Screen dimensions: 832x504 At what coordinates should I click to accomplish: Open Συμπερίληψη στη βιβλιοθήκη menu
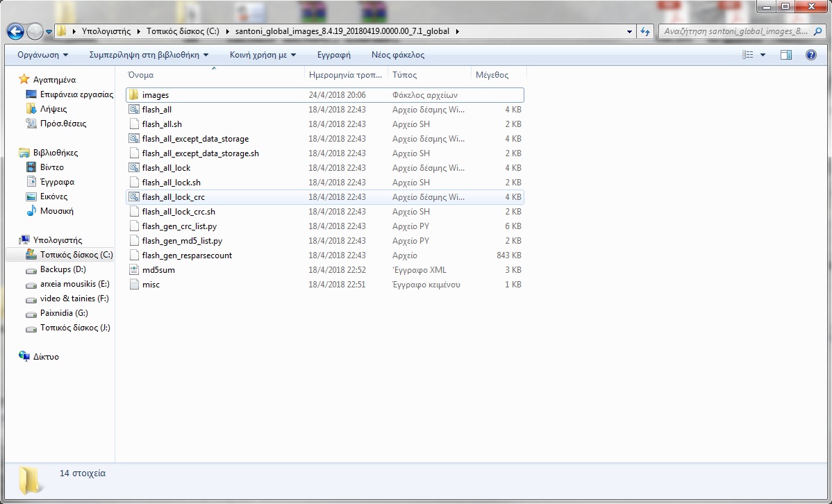point(149,55)
